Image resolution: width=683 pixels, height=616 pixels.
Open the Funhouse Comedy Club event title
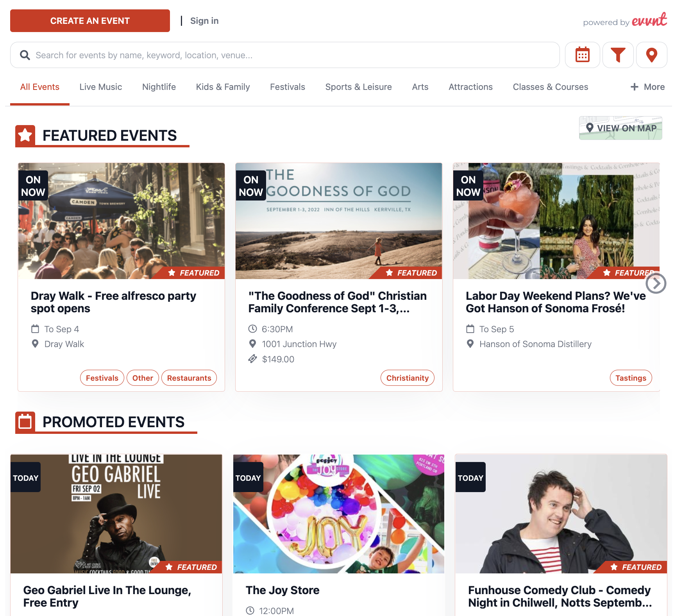click(x=560, y=596)
